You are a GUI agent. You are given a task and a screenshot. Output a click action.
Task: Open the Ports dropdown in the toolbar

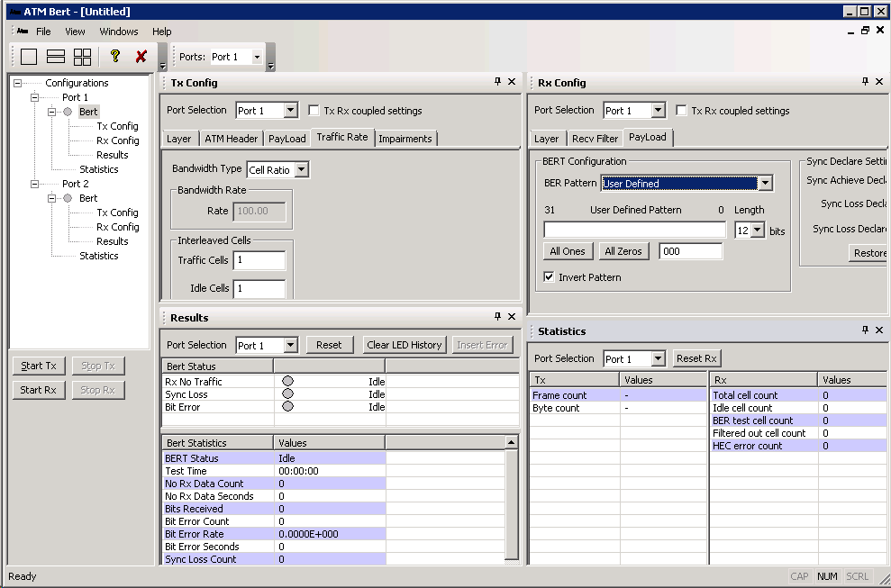tap(257, 57)
